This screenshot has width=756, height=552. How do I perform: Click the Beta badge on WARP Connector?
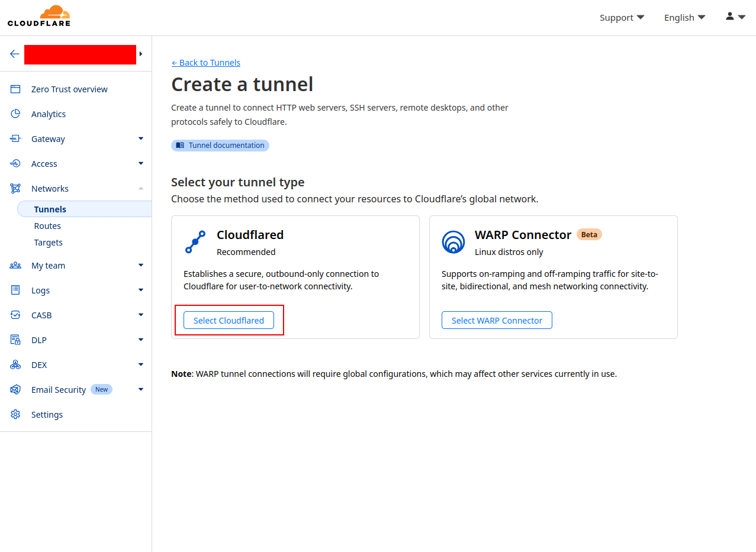coord(589,234)
